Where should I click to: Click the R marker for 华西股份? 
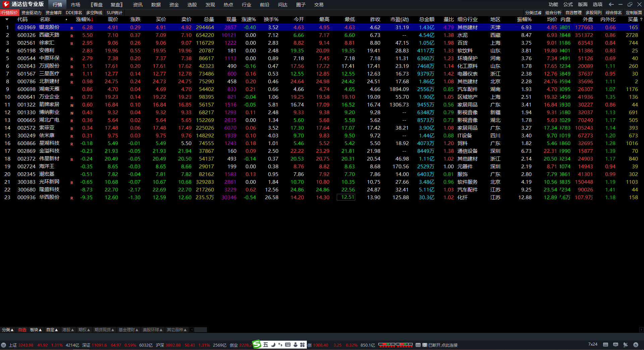[x=72, y=198]
